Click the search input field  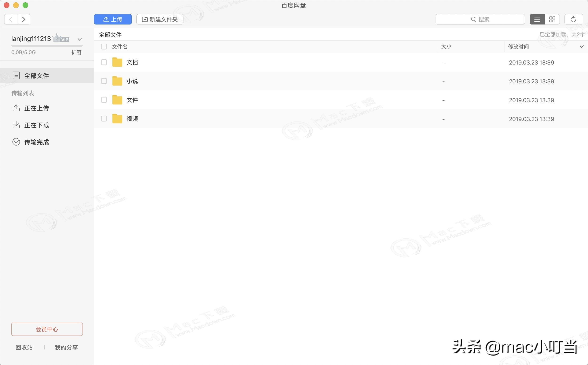[480, 19]
